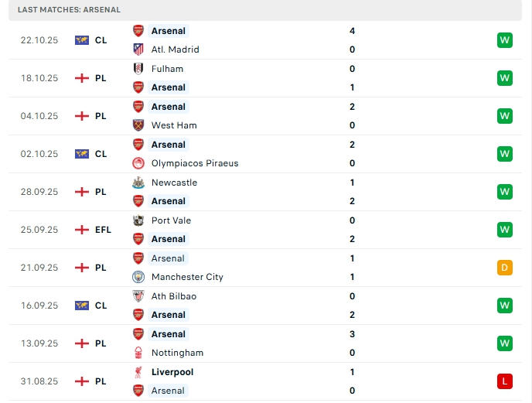Click the Atl. Madrid club crest
This screenshot has height=403, width=532.
tap(138, 50)
